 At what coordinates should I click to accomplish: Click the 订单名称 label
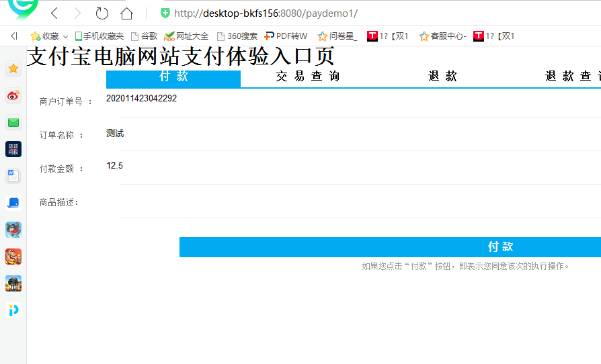coord(61,135)
